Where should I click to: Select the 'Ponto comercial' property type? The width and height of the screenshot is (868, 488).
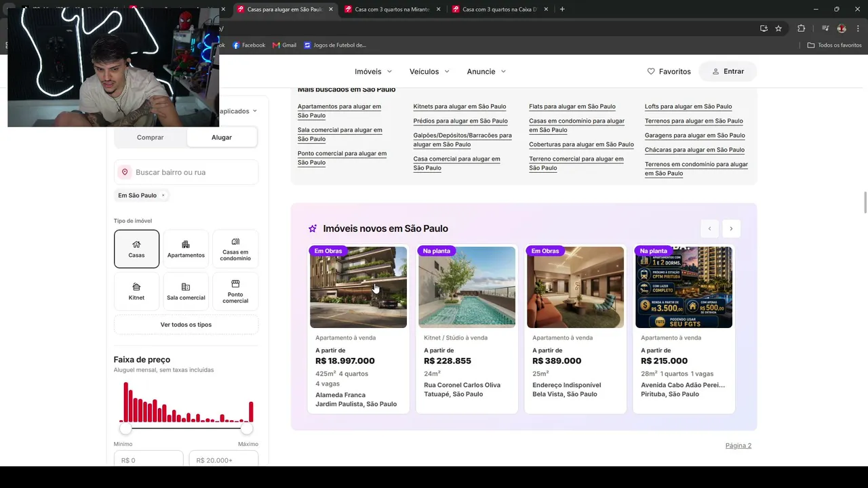coord(235,291)
